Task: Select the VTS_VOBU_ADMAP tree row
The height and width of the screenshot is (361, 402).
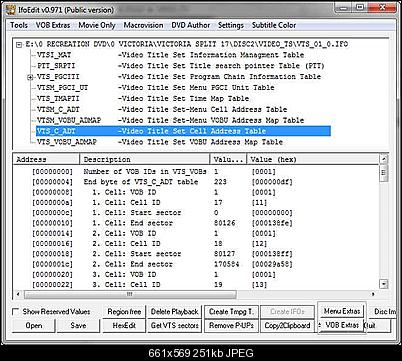Action: 160,142
